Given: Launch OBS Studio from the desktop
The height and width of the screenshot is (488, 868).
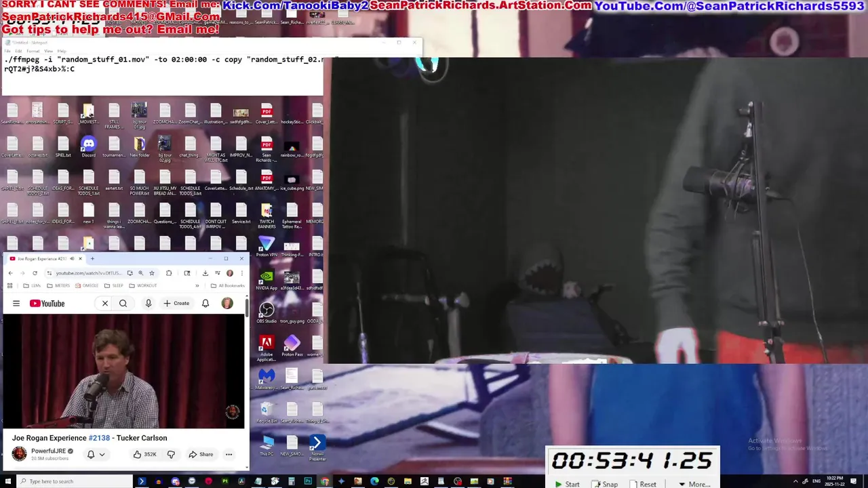Looking at the screenshot, I should tap(267, 312).
